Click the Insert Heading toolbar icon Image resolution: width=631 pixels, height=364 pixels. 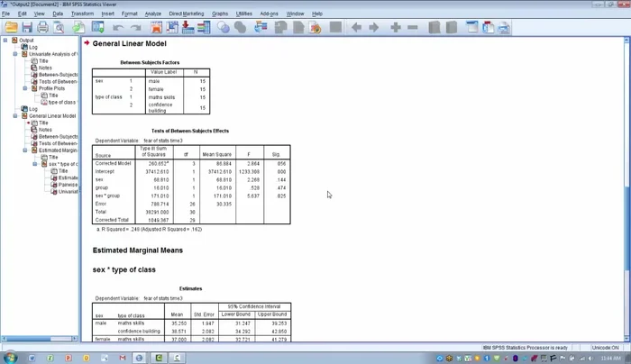pyautogui.click(x=472, y=27)
